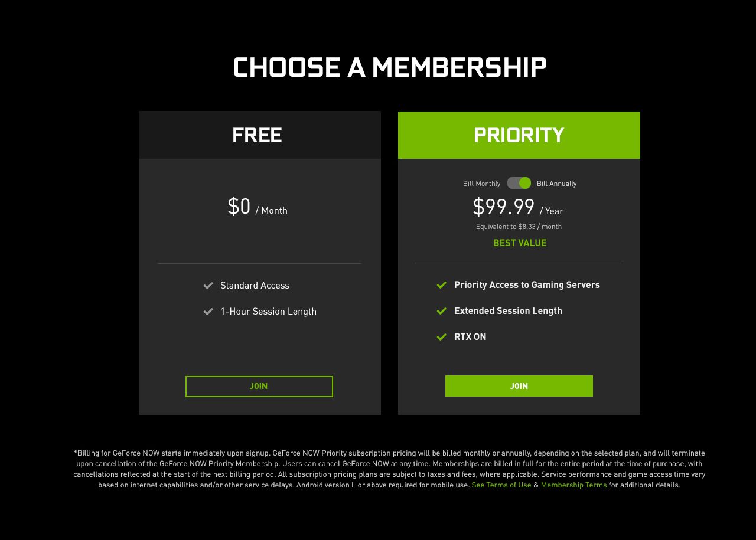Select the Bill Annually label
756x540 pixels.
(556, 184)
